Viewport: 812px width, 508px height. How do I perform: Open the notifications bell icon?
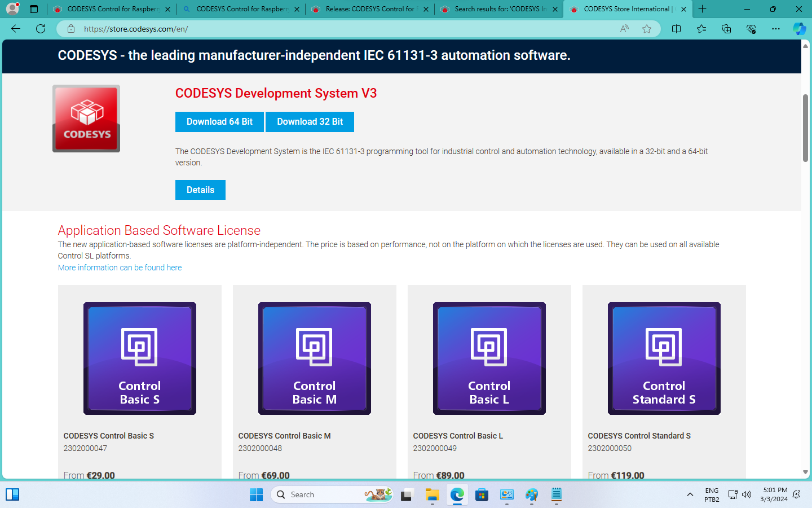point(796,494)
